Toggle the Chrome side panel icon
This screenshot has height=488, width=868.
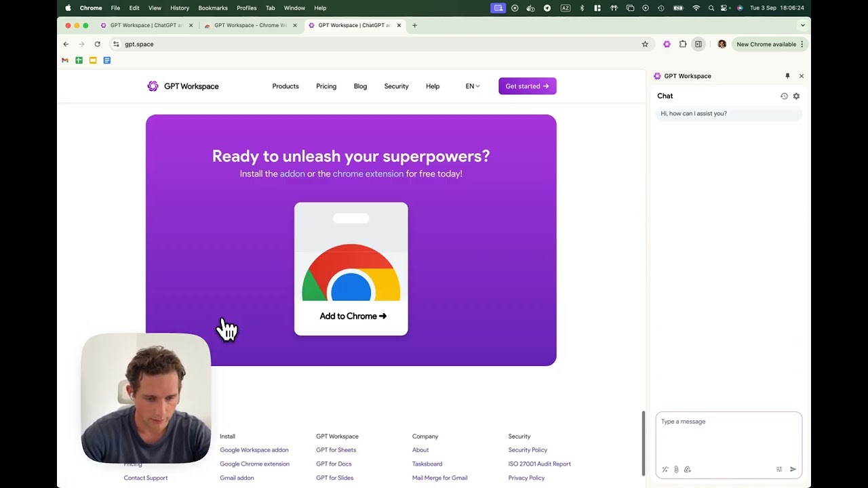[698, 44]
